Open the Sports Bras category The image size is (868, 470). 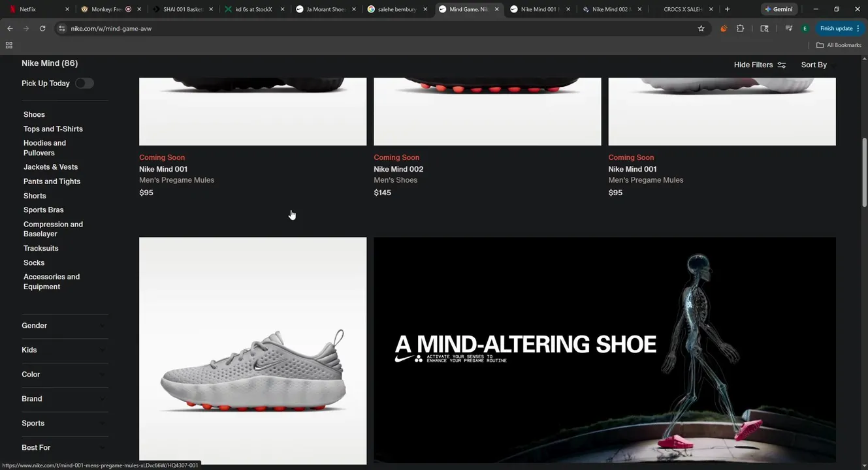[x=43, y=210]
